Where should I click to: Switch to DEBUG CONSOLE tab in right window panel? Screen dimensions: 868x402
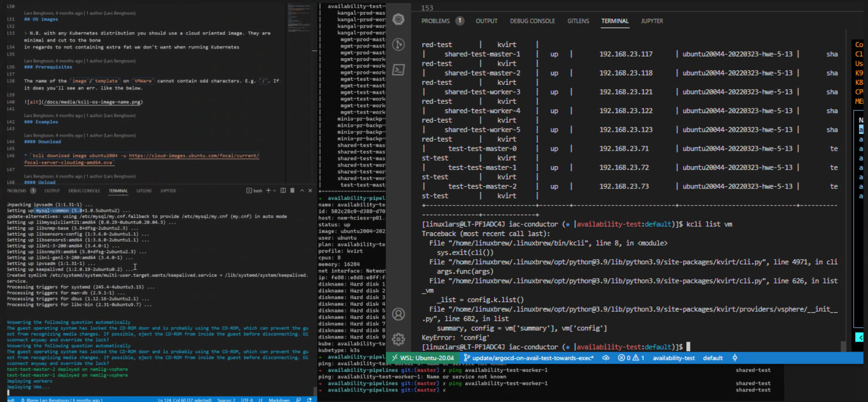(x=533, y=21)
